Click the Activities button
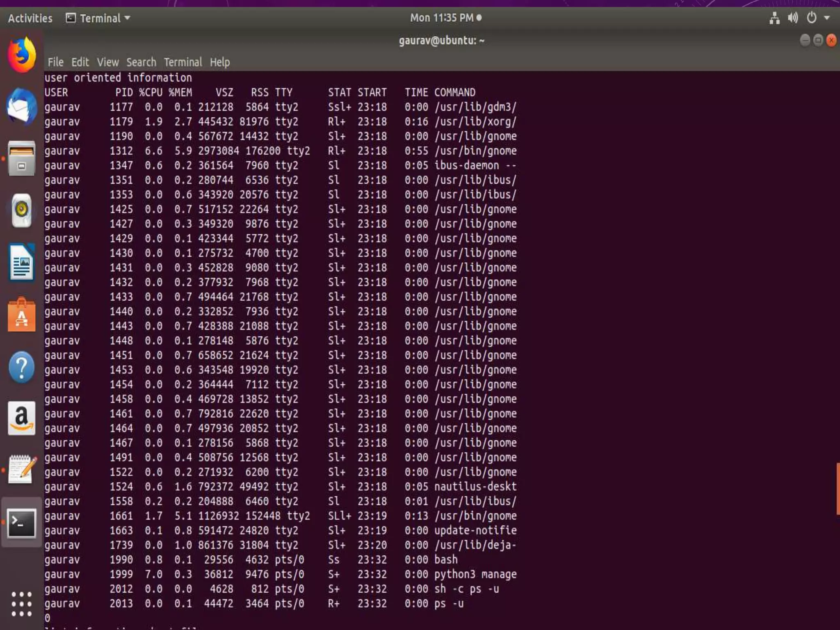This screenshot has width=840, height=630. 30,18
